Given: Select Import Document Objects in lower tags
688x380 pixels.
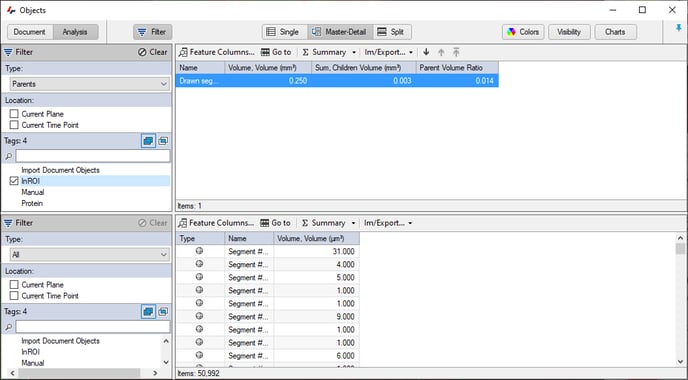Looking at the screenshot, I should (61, 341).
